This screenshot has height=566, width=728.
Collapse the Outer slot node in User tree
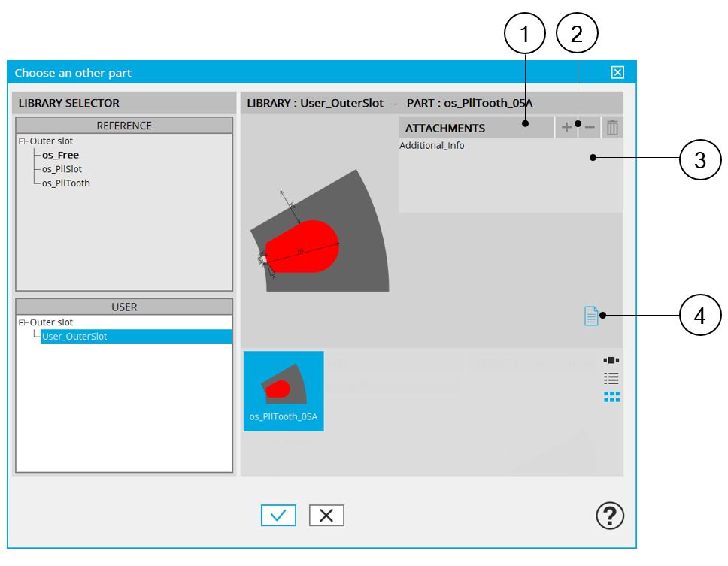point(23,322)
